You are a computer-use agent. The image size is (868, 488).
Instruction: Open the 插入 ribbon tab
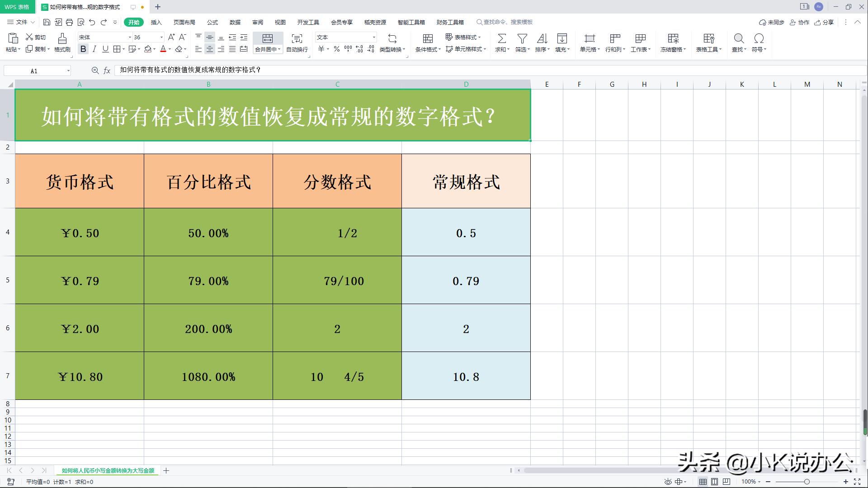click(156, 22)
